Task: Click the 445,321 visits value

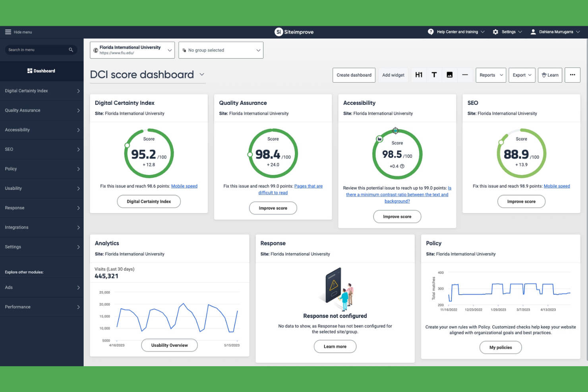Action: point(106,276)
